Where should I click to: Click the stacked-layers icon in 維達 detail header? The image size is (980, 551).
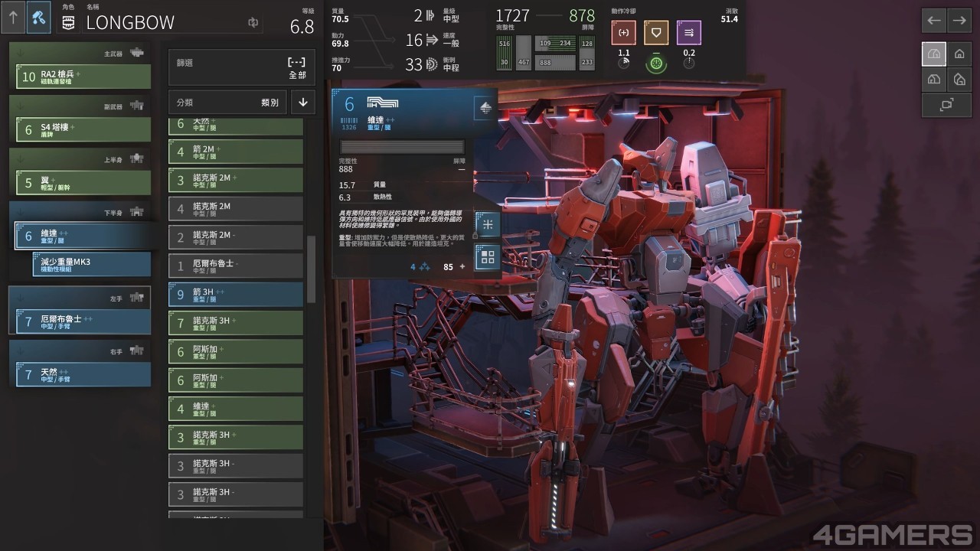point(485,108)
